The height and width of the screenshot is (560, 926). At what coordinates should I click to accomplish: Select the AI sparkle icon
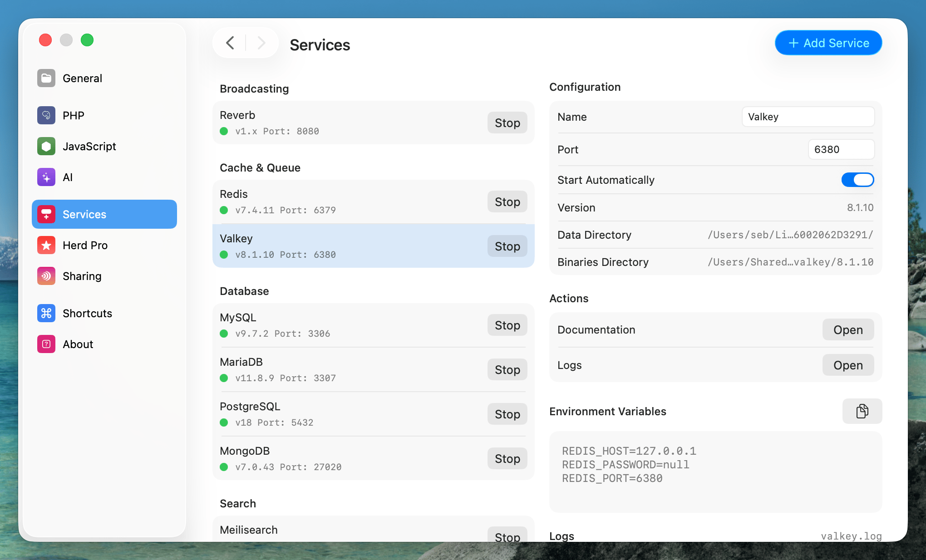pos(46,177)
